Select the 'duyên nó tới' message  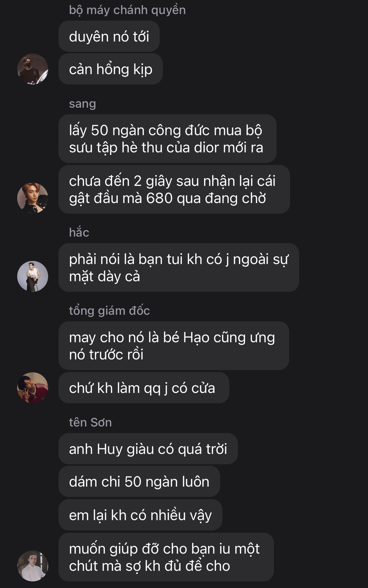click(109, 36)
